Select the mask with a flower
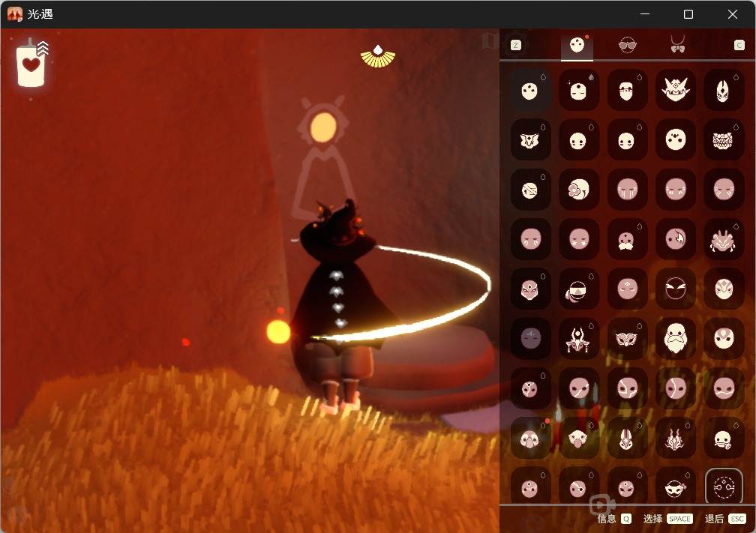The width and height of the screenshot is (756, 533). pyautogui.click(x=579, y=190)
